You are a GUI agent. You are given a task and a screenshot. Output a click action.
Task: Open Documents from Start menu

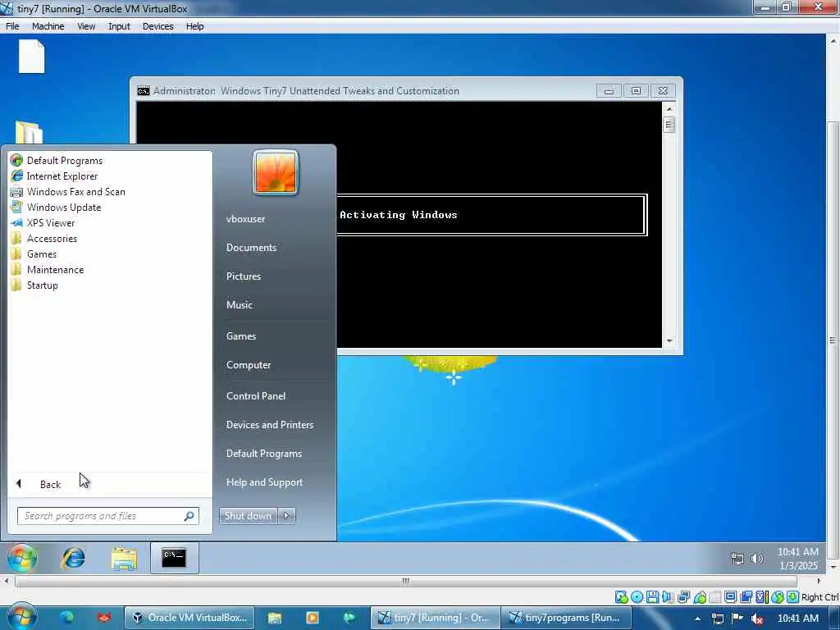(251, 248)
